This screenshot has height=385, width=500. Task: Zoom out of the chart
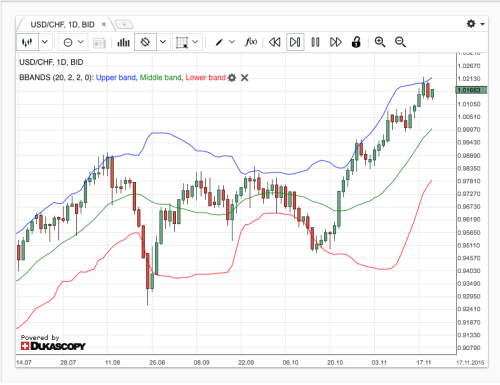pyautogui.click(x=400, y=42)
